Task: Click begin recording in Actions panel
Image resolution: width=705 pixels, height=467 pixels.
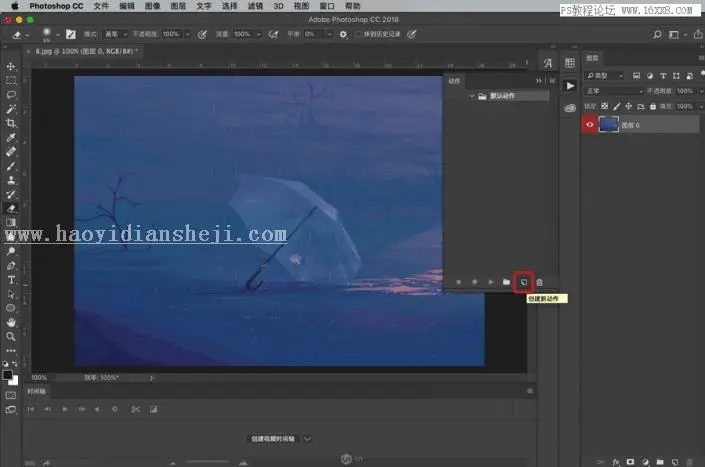Action: [x=474, y=282]
